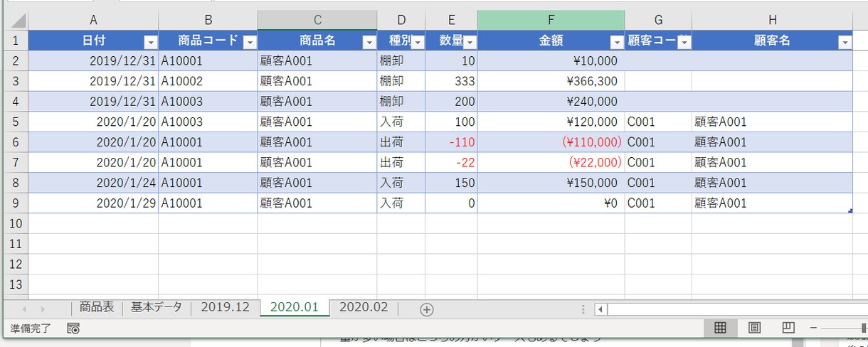Viewport: 868px width, 347px height.
Task: Select column C header
Action: point(317,20)
